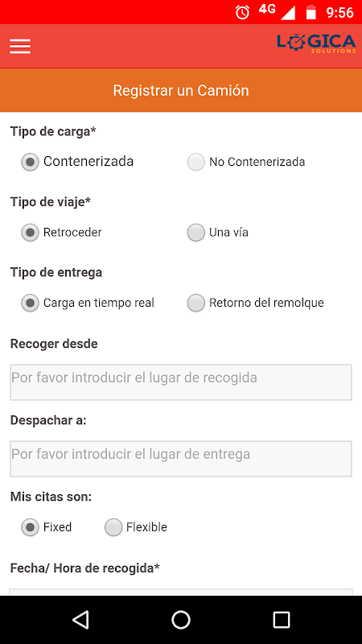Focus the Despachar a delivery location field
This screenshot has height=644, width=362.
(181, 459)
